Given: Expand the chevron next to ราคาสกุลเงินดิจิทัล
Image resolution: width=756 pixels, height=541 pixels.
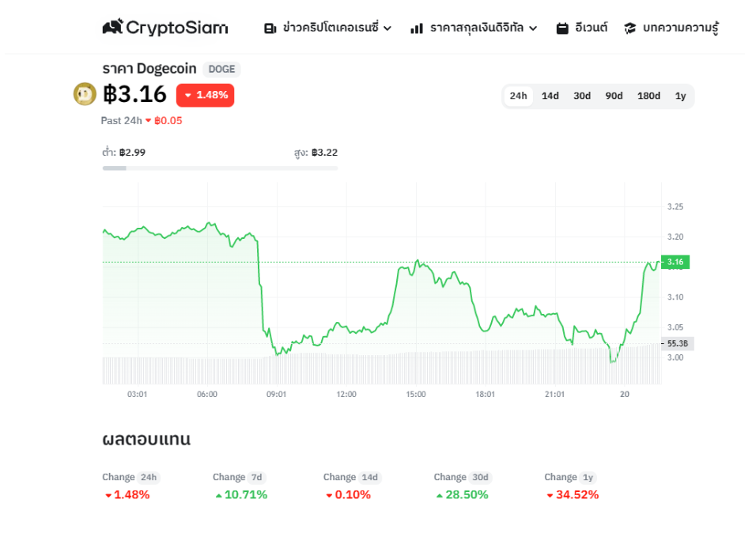Looking at the screenshot, I should [533, 28].
